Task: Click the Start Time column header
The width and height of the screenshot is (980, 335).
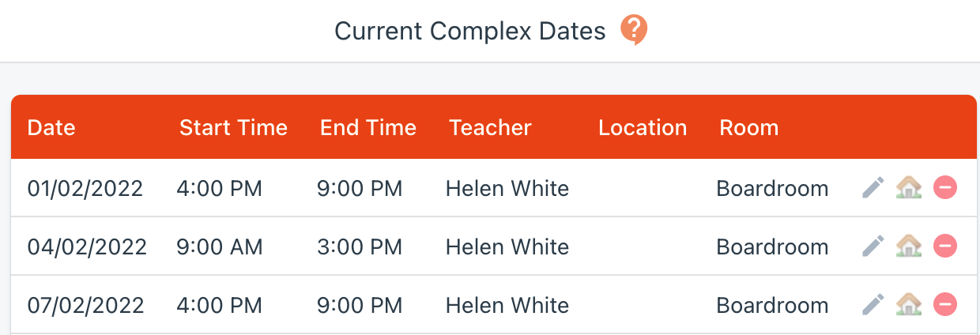Action: point(233,127)
